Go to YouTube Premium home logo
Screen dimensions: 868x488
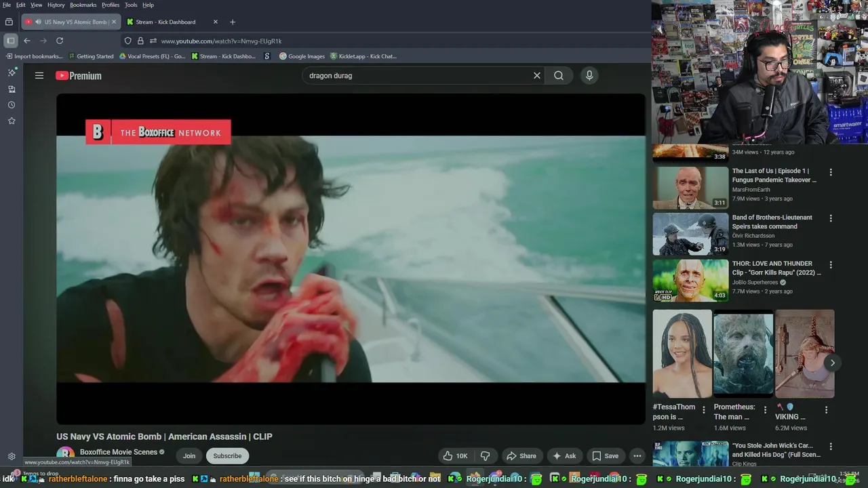[x=79, y=76]
